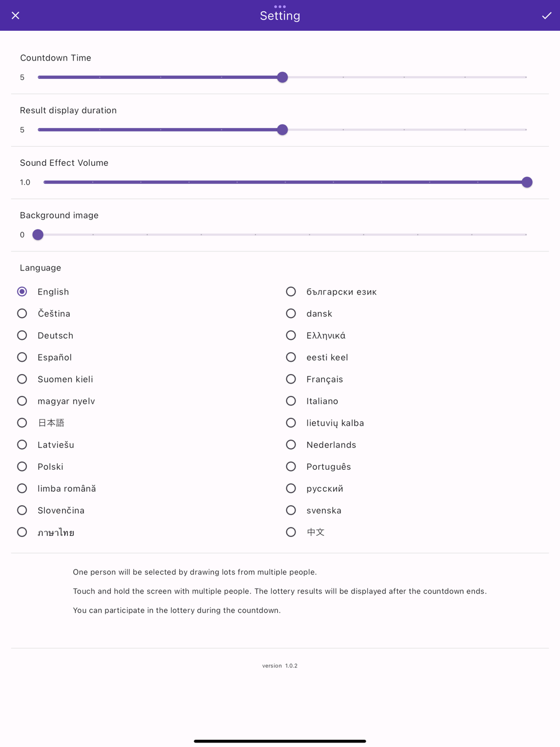The width and height of the screenshot is (560, 747).
Task: Tap the home indicator bar at bottom
Action: [280, 741]
